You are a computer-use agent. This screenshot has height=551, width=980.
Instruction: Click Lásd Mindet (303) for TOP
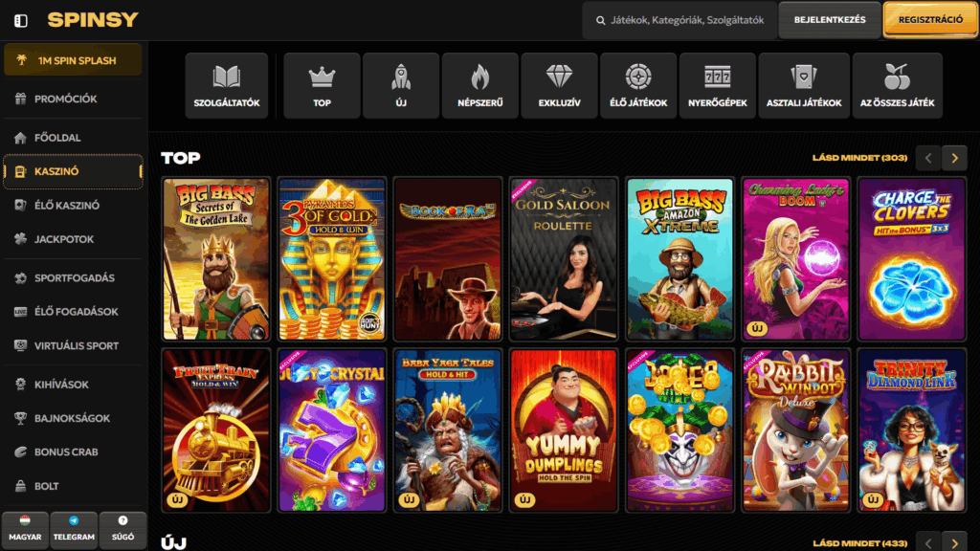click(859, 158)
